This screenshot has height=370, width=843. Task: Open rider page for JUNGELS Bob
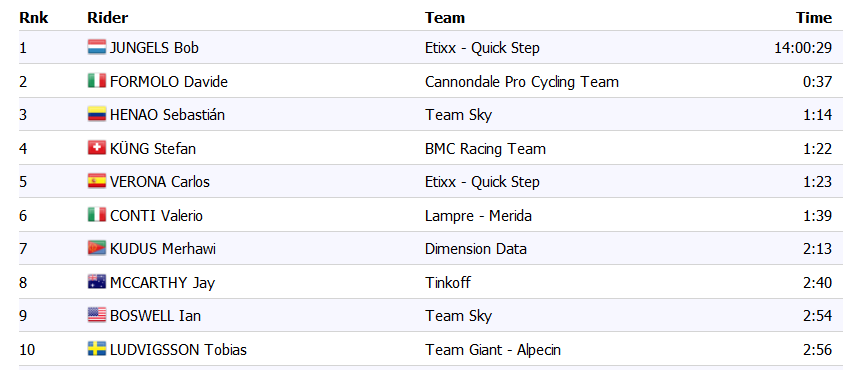pyautogui.click(x=154, y=48)
